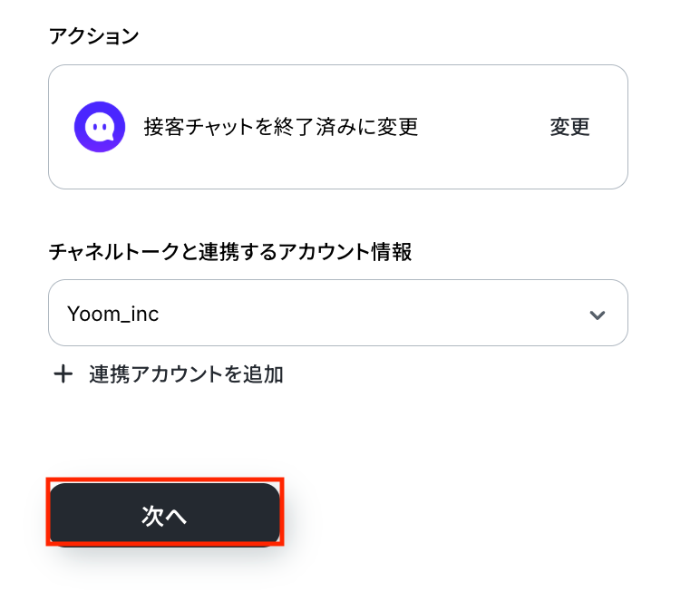Click the アクション section label

(x=94, y=36)
